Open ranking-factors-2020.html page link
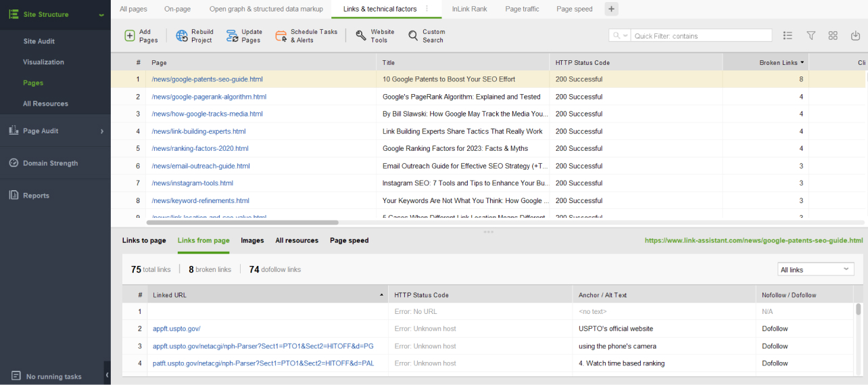The height and width of the screenshot is (385, 868). click(200, 148)
